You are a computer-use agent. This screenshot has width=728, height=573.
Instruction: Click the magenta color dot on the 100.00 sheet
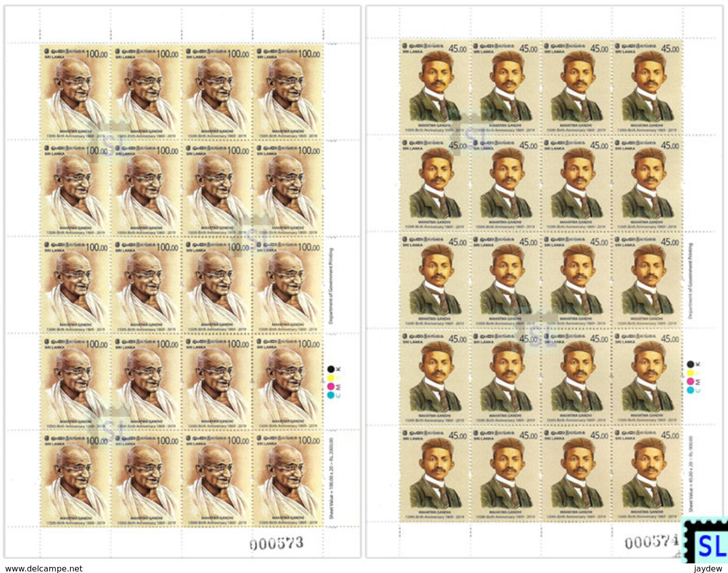click(331, 386)
